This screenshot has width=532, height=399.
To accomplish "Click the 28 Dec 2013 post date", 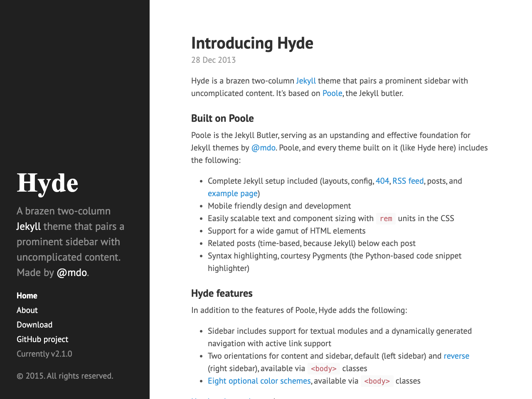I will coord(213,60).
